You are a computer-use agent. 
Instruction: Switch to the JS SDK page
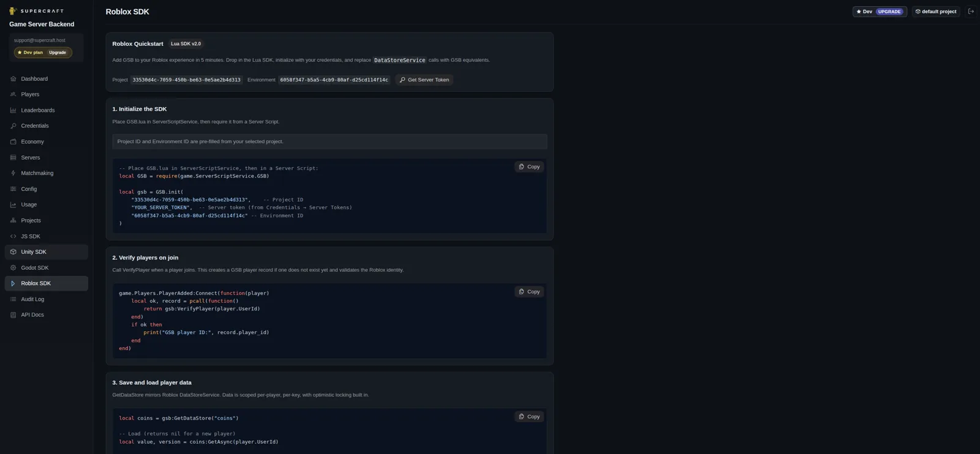30,236
